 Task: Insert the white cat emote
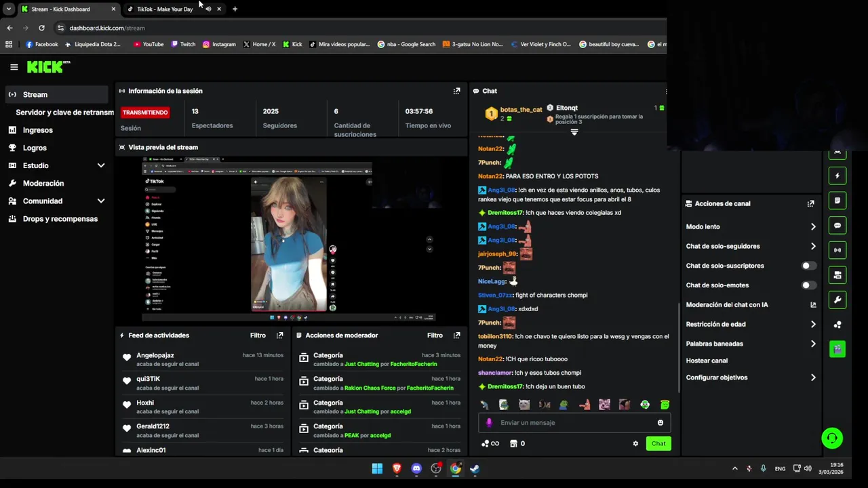coord(524,405)
